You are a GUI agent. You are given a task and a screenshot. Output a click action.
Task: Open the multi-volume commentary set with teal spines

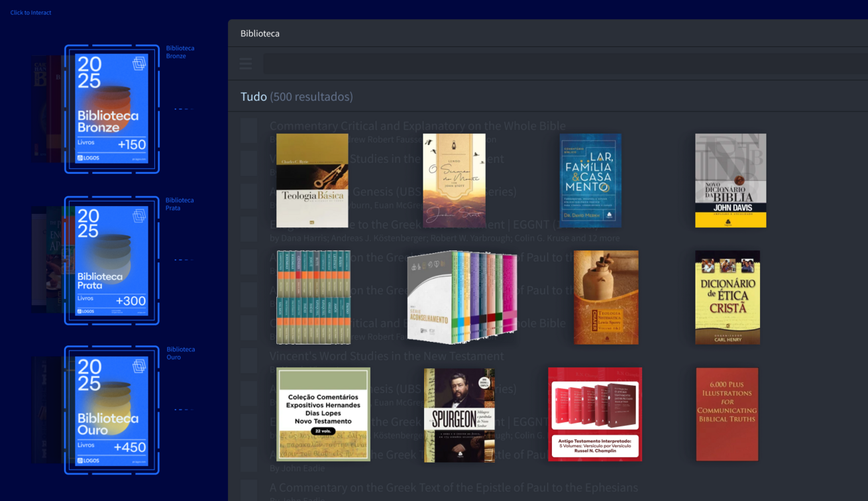pyautogui.click(x=313, y=297)
